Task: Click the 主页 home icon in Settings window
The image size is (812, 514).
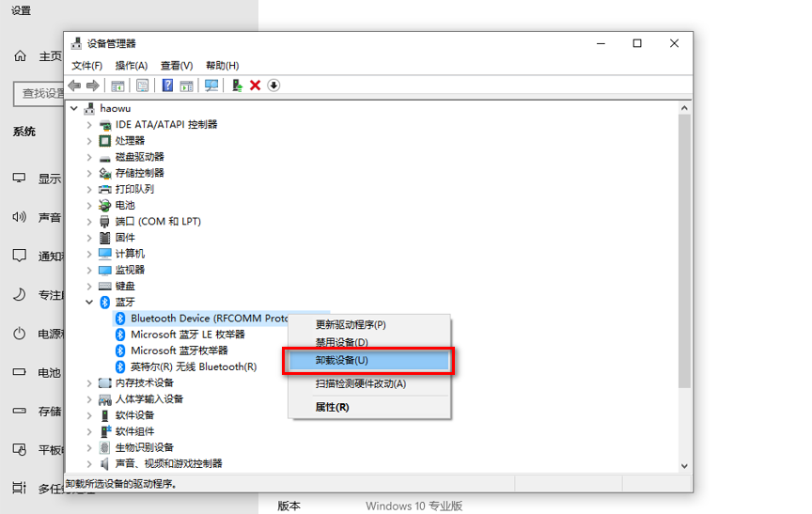Action: point(20,55)
